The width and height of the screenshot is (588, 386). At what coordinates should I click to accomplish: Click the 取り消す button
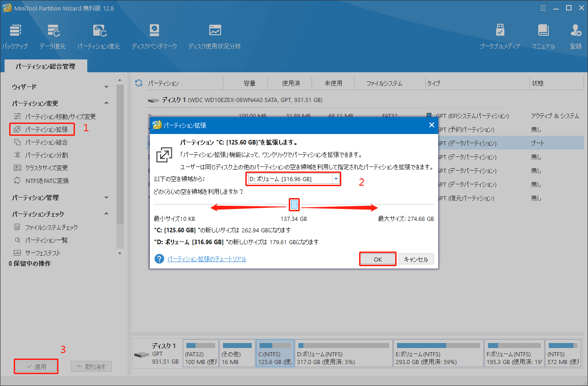[x=91, y=367]
